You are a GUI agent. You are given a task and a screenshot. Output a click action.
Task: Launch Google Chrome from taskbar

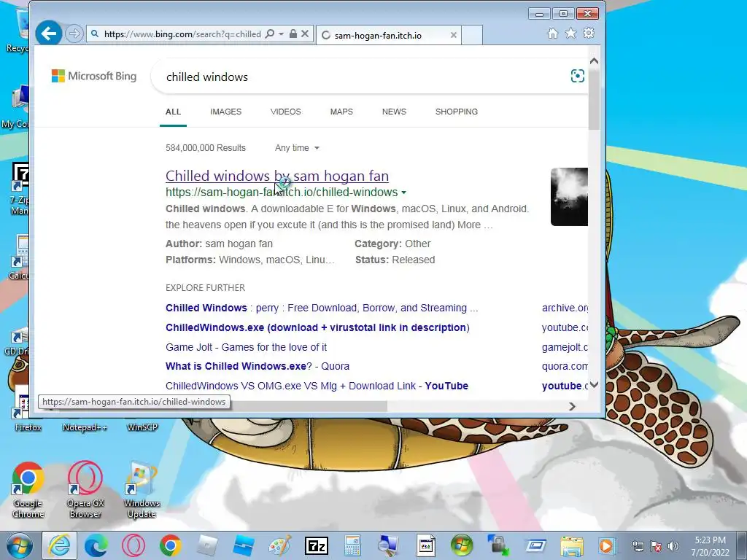click(x=171, y=545)
